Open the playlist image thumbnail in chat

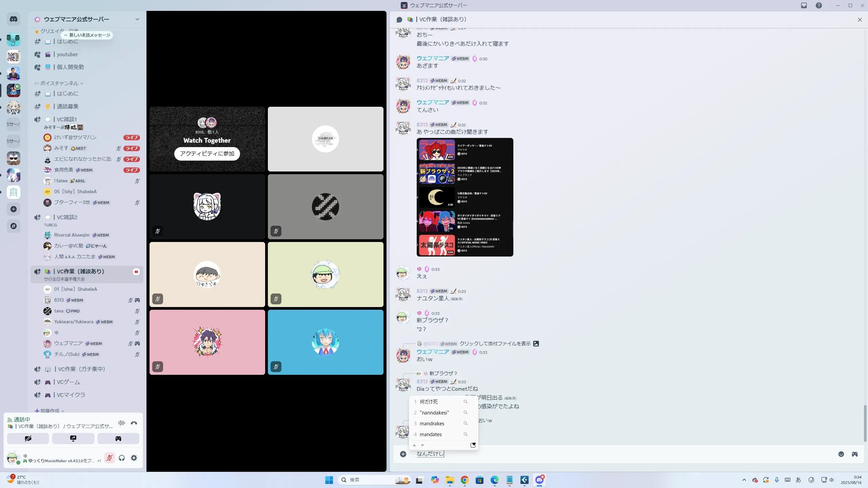[x=465, y=197]
